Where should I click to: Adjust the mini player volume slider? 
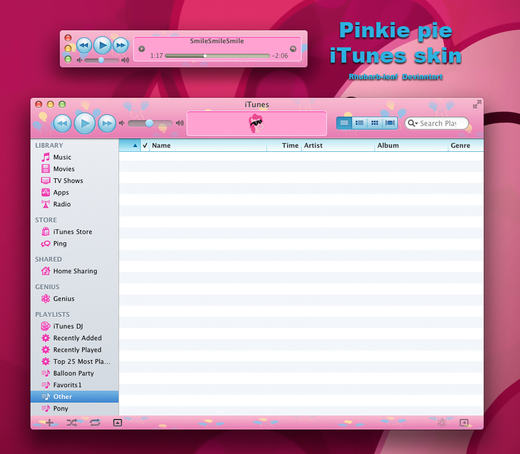(x=101, y=60)
